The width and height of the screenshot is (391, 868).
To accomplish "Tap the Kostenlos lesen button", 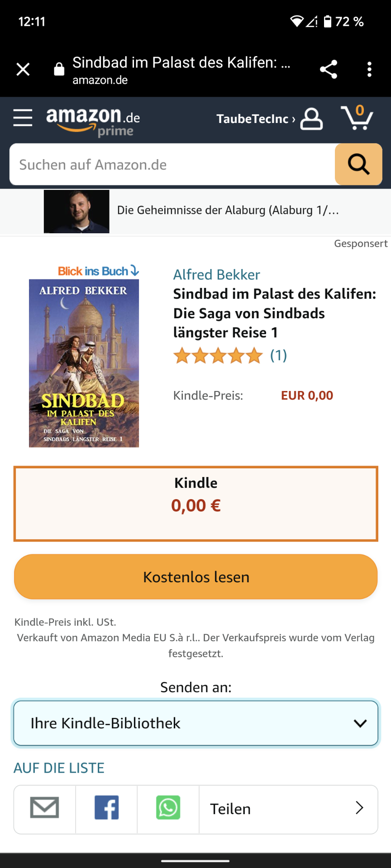I will point(195,577).
